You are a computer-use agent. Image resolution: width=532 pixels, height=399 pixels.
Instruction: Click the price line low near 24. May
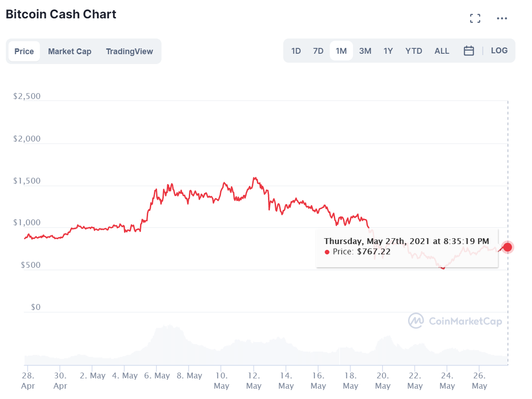[443, 268]
